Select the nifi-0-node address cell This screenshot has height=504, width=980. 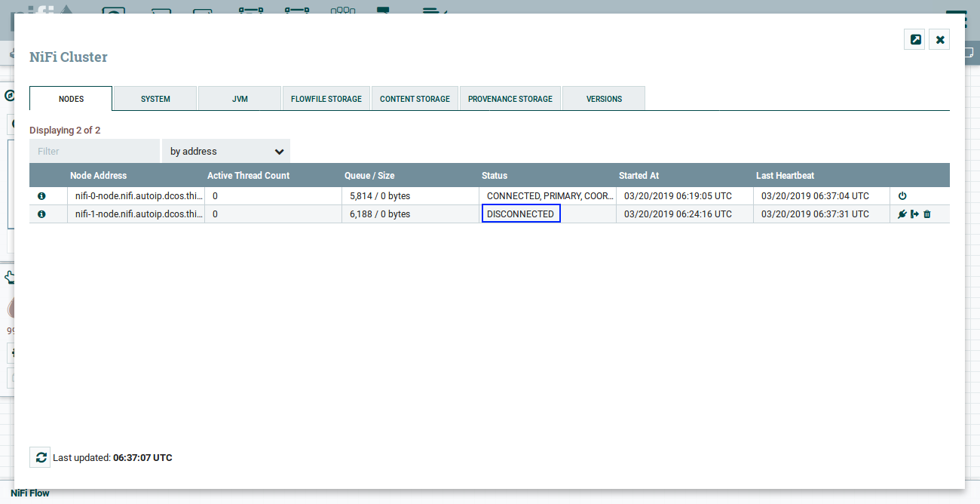click(136, 196)
